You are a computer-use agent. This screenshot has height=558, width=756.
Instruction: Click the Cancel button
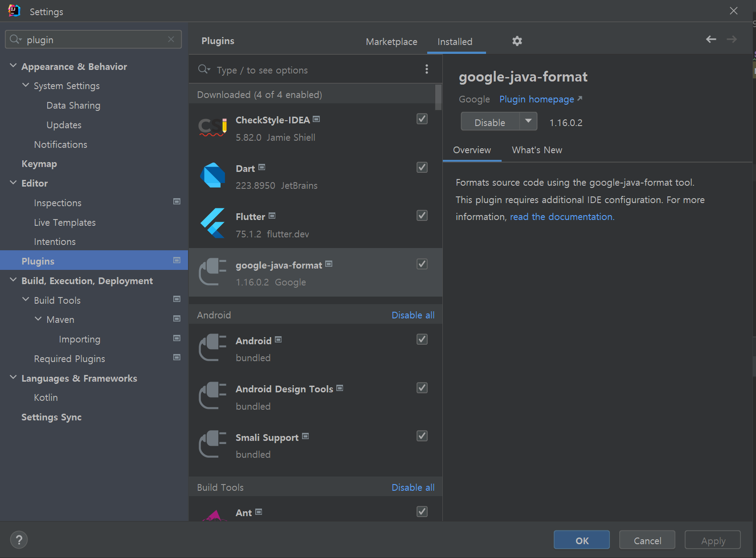click(647, 540)
